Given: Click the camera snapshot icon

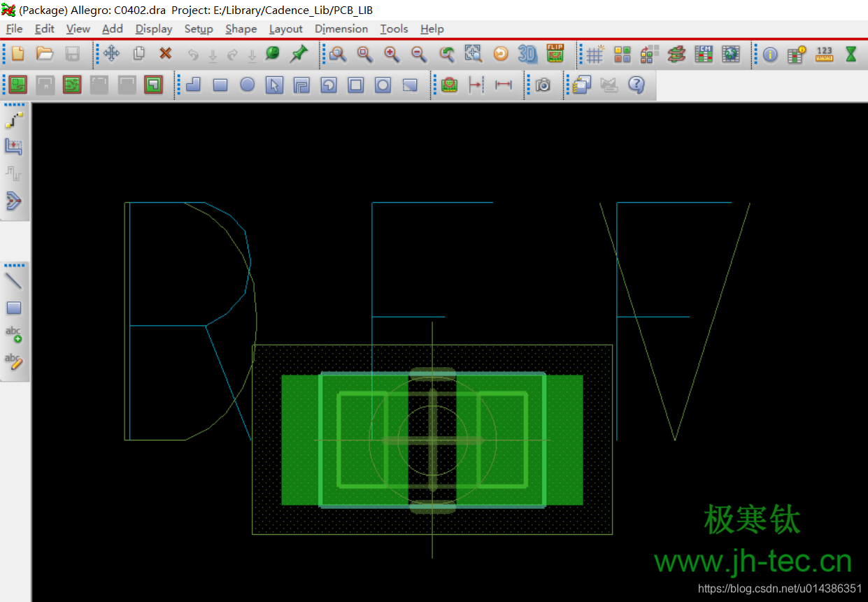Looking at the screenshot, I should point(543,85).
